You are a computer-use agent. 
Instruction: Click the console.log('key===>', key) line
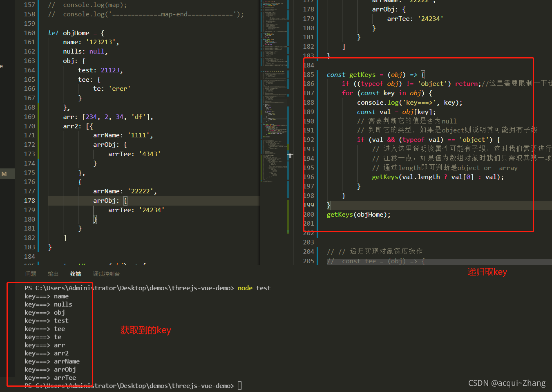pos(410,103)
